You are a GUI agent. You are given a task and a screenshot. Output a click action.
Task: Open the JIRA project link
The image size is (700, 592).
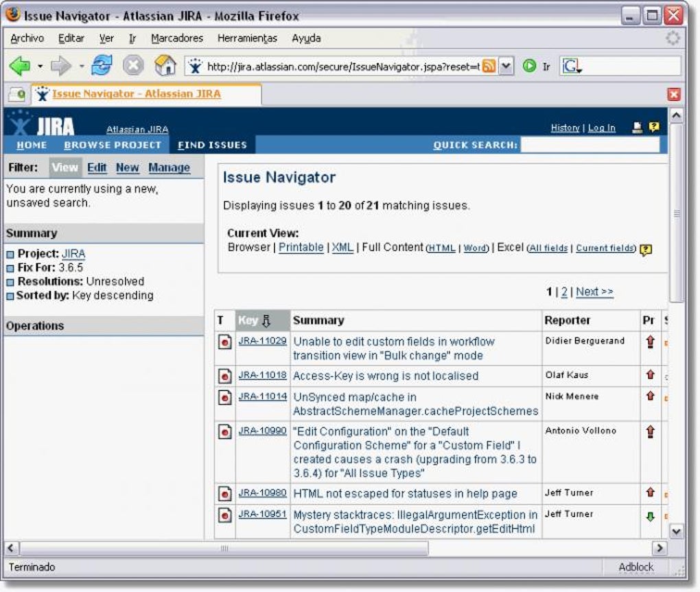coord(73,254)
